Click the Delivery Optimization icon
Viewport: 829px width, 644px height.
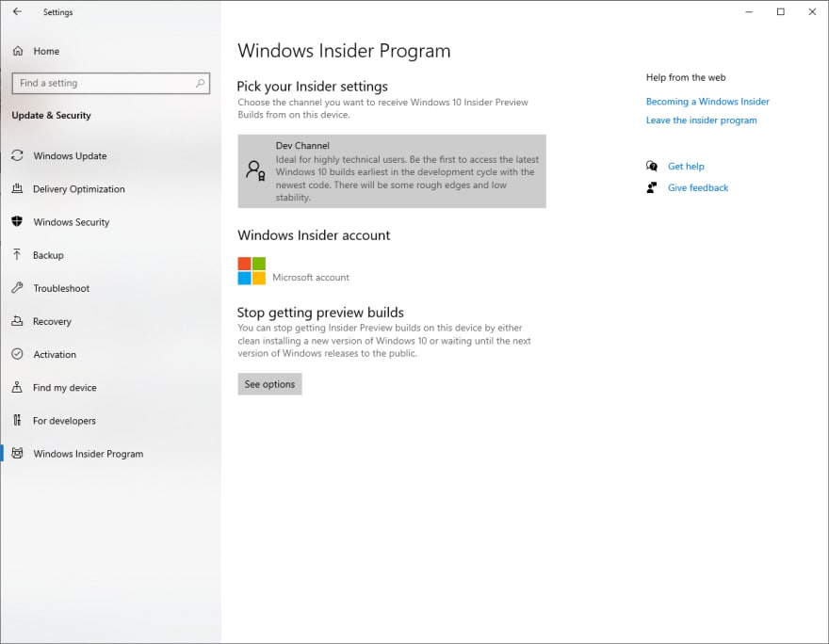17,188
